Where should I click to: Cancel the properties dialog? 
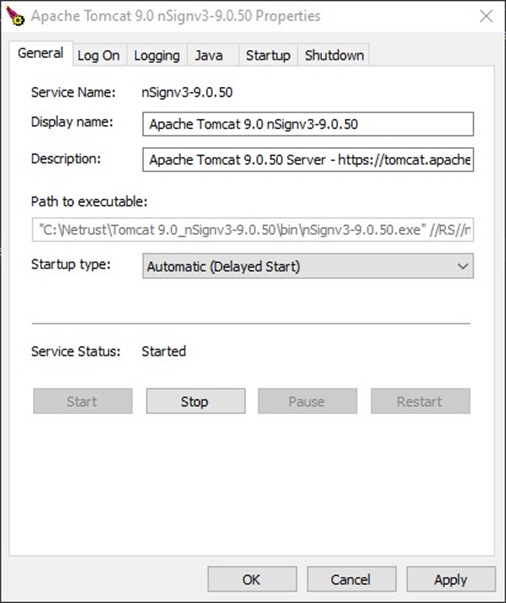(x=351, y=579)
